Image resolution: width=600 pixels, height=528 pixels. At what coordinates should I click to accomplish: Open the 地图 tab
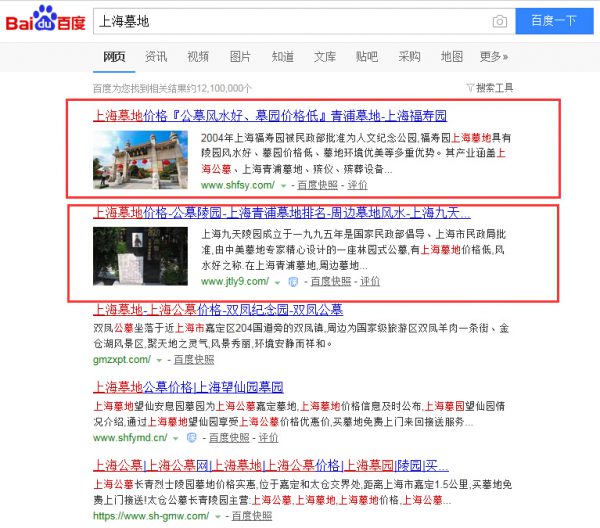452,57
